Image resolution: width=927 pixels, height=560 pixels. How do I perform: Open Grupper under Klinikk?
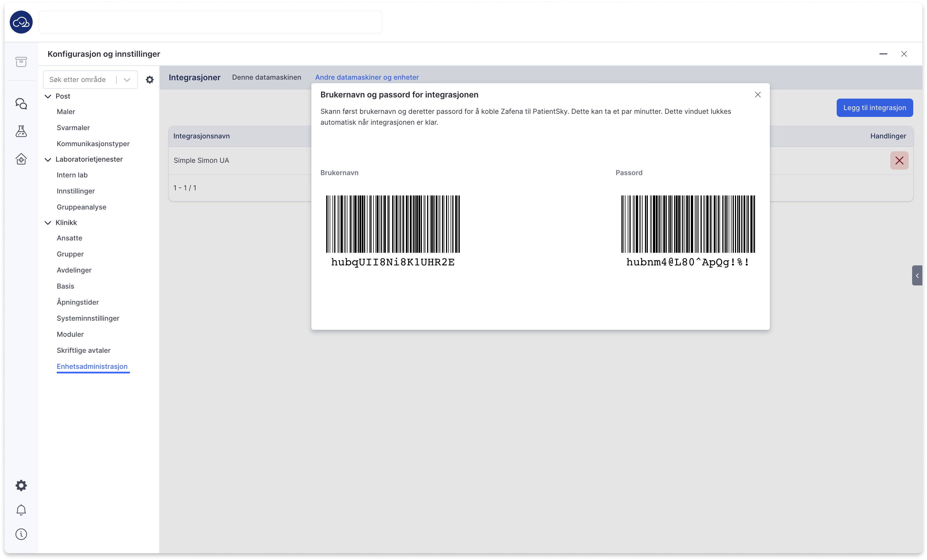(70, 254)
